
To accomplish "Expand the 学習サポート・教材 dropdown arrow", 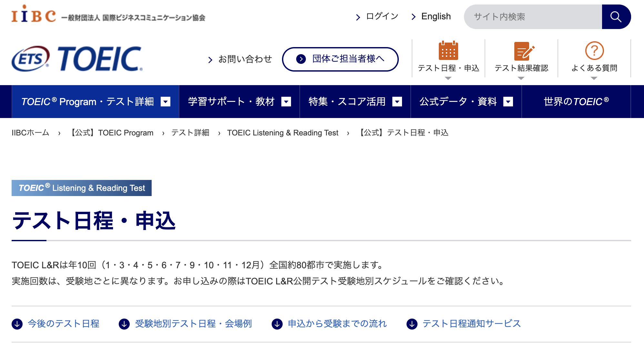I will (286, 102).
